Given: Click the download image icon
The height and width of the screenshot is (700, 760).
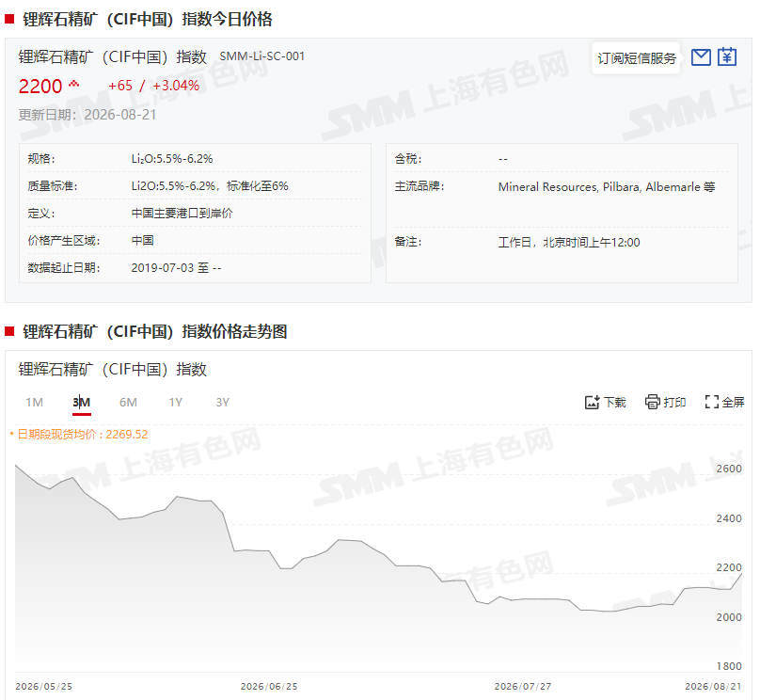Looking at the screenshot, I should pos(592,402).
